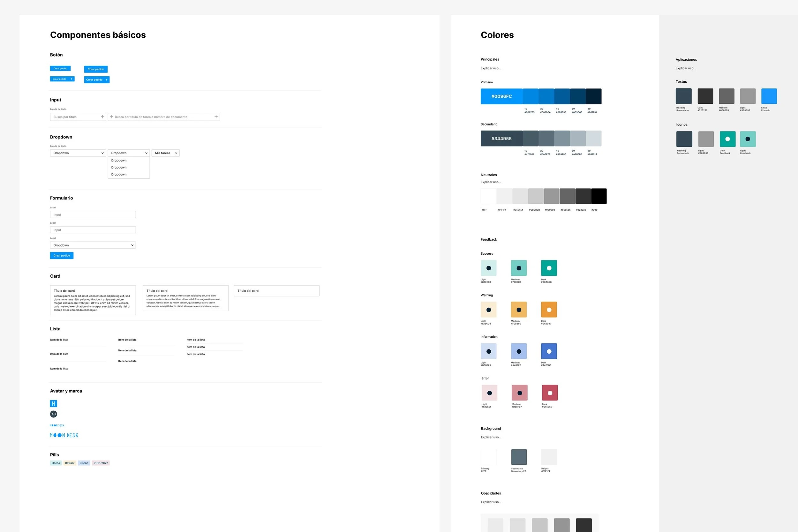Select primary shade 80 #001F34 swatch
This screenshot has width=798, height=532.
[594, 96]
